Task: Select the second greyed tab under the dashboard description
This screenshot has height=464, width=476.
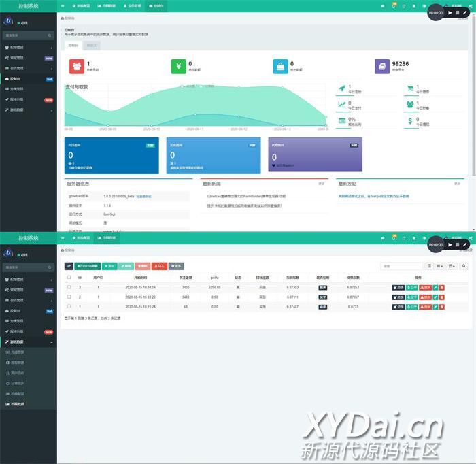Action: 92,46
